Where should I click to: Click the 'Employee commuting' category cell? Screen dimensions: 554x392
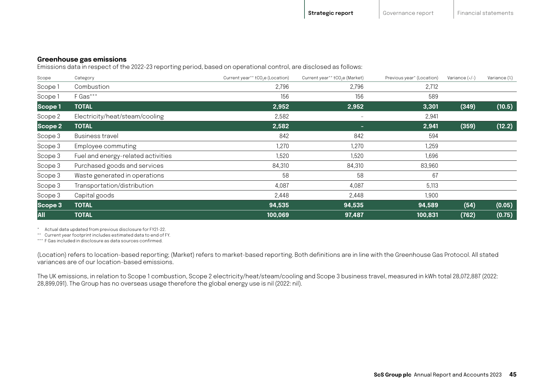(x=105, y=146)
